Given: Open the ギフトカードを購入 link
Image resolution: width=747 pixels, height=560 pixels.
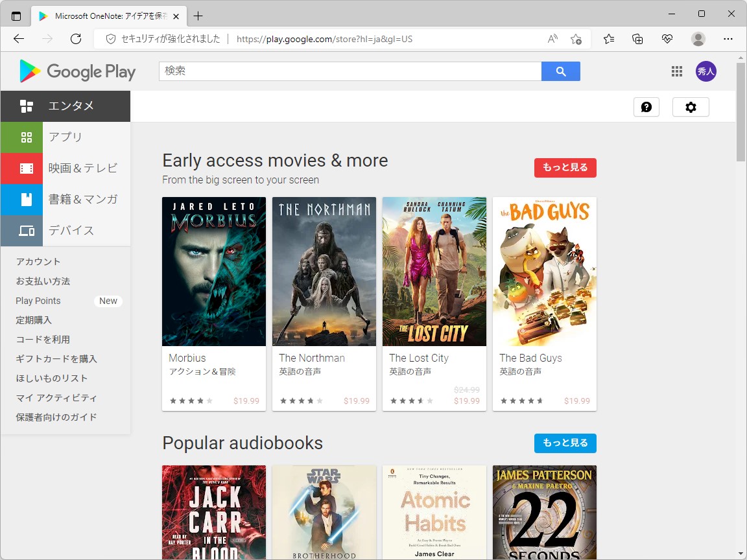Looking at the screenshot, I should coord(56,358).
